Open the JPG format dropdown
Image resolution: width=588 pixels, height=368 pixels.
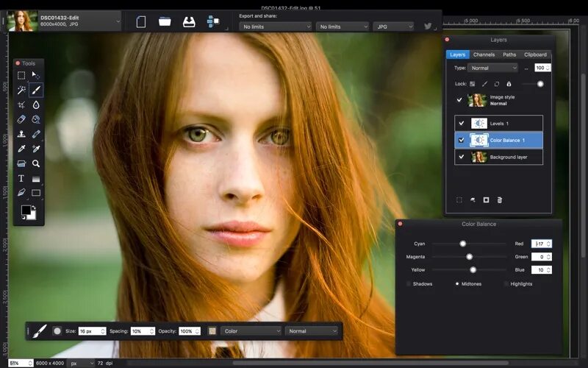pyautogui.click(x=393, y=26)
